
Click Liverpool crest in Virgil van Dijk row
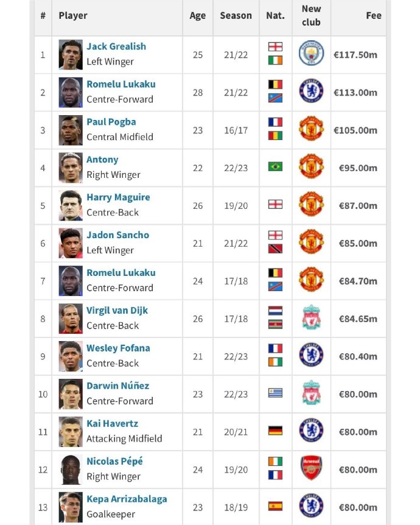[x=311, y=317]
